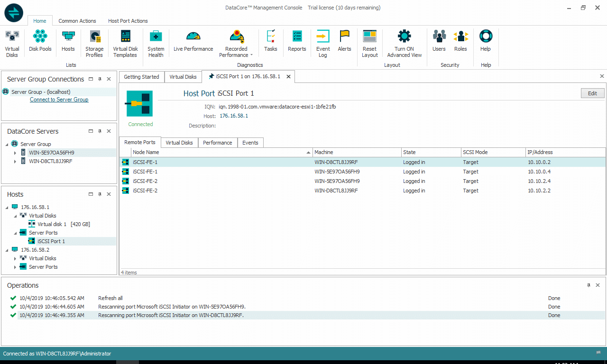Select Virtual Disks sub-tab in port details
Viewport: 607px width, 364px height.
tap(179, 143)
